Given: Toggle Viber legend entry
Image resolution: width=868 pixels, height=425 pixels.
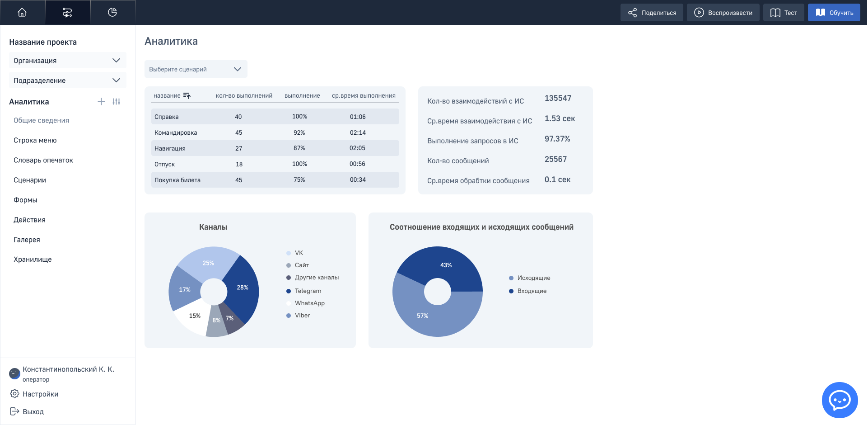Looking at the screenshot, I should point(298,316).
